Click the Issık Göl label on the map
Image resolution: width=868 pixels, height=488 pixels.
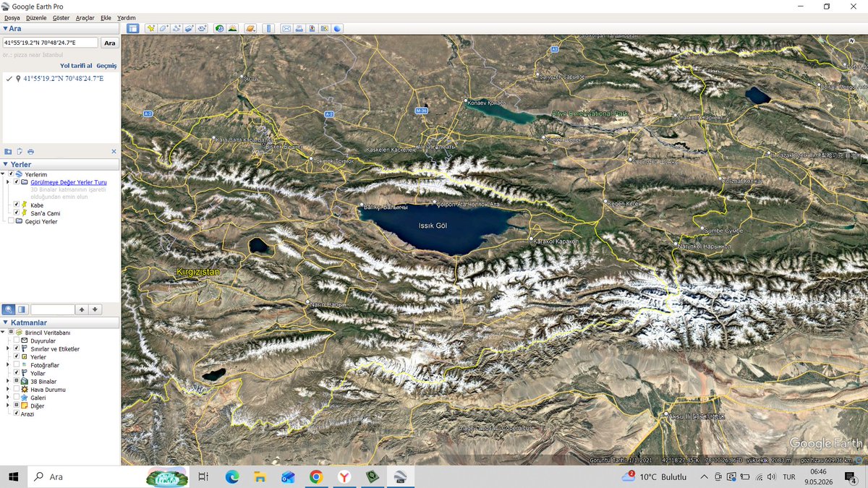(x=433, y=226)
